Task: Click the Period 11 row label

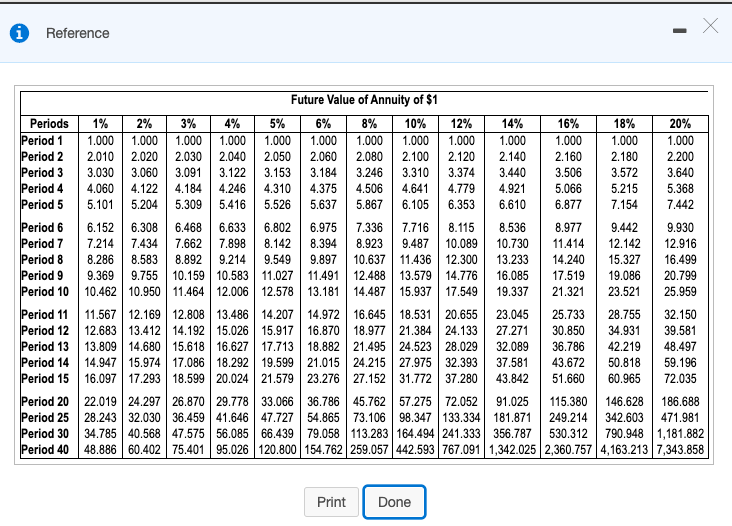Action: (x=45, y=315)
